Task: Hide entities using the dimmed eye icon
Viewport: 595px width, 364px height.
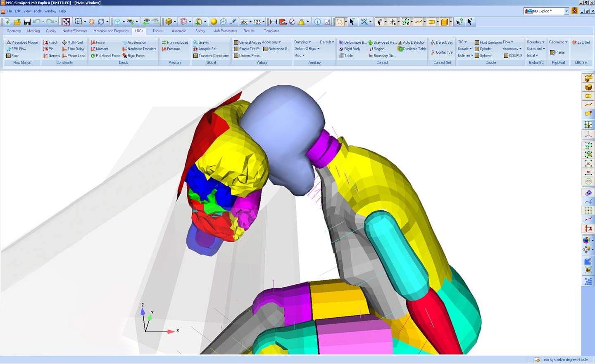Action: pyautogui.click(x=155, y=21)
